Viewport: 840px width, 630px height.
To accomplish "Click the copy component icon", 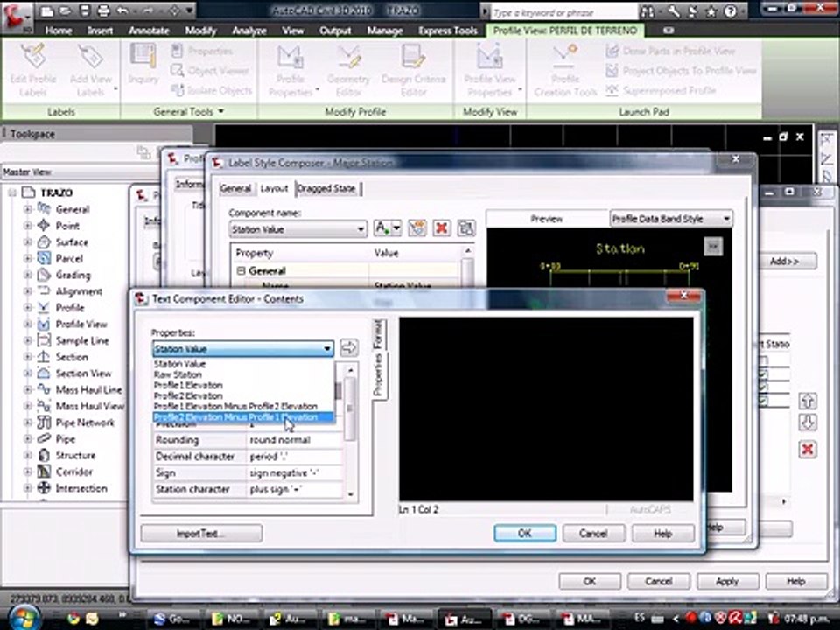I will coord(417,228).
